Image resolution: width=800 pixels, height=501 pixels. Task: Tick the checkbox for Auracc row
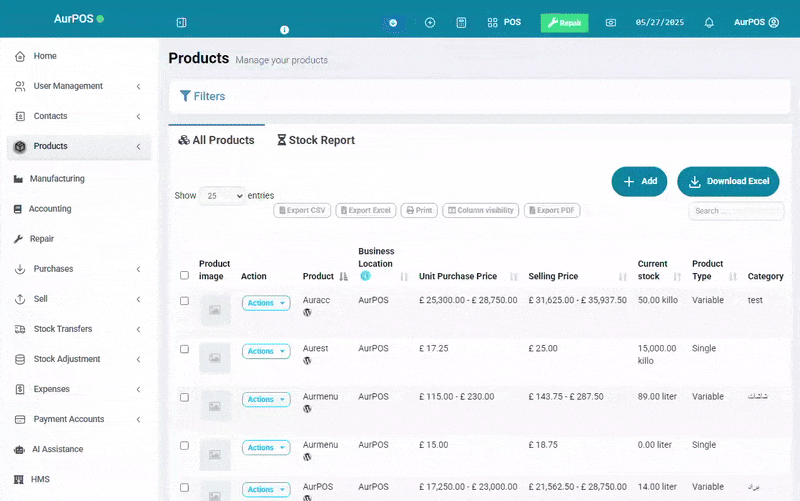[184, 301]
